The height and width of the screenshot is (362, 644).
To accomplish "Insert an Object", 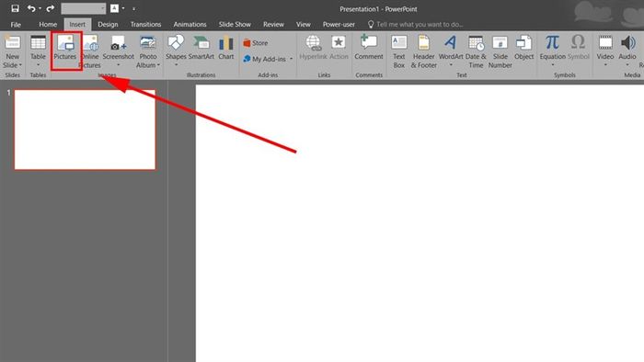I will (x=524, y=49).
